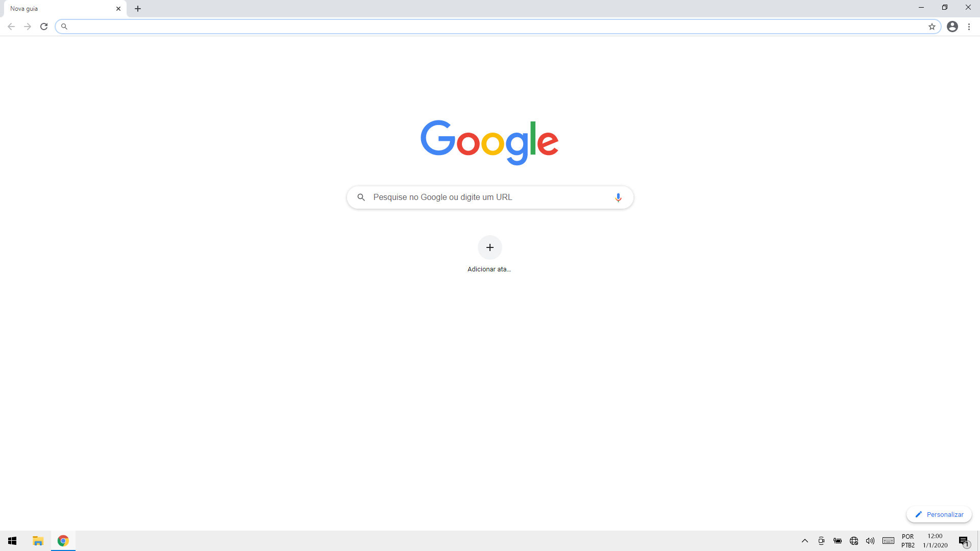Open a new tab with the plus button
This screenshot has height=551, width=980.
click(x=138, y=9)
